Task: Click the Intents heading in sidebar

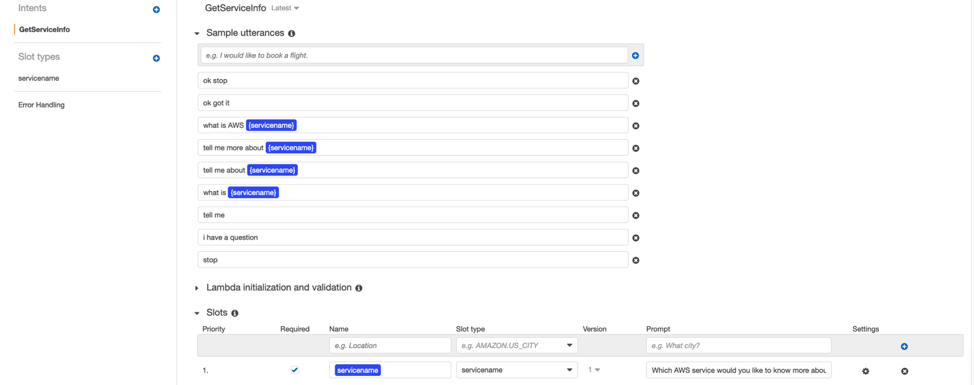Action: tap(32, 8)
